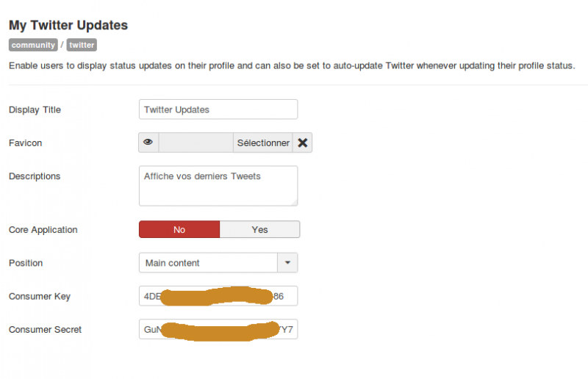Set Core Application to Yes
This screenshot has width=588, height=379.
tap(259, 229)
